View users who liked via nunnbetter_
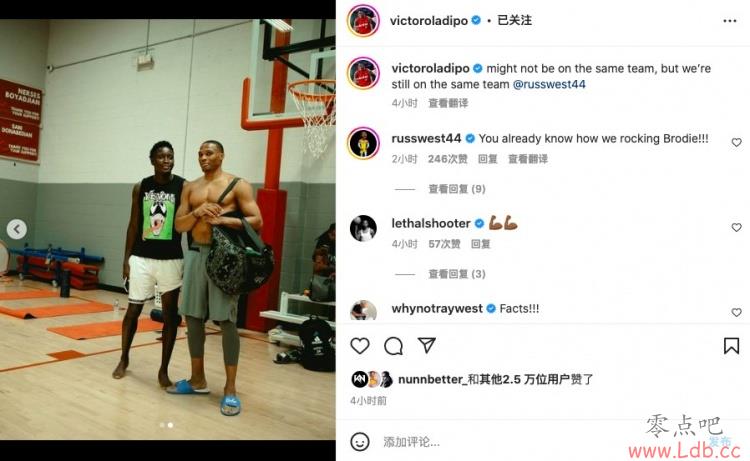Viewport: 750px width, 461px height. click(430, 379)
